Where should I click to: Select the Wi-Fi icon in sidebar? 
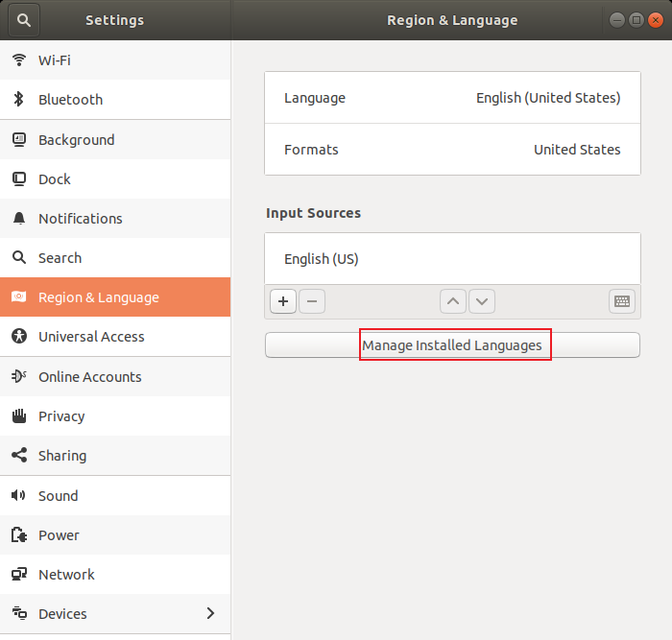point(19,60)
